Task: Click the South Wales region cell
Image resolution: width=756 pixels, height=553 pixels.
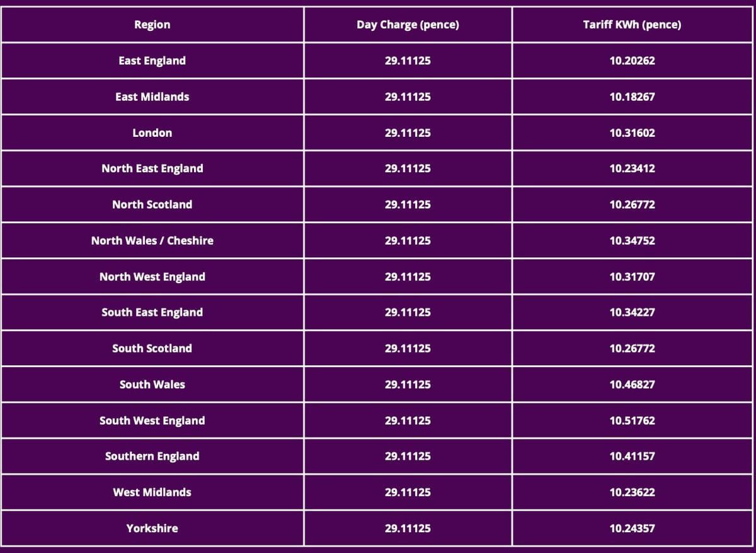Action: [152, 384]
